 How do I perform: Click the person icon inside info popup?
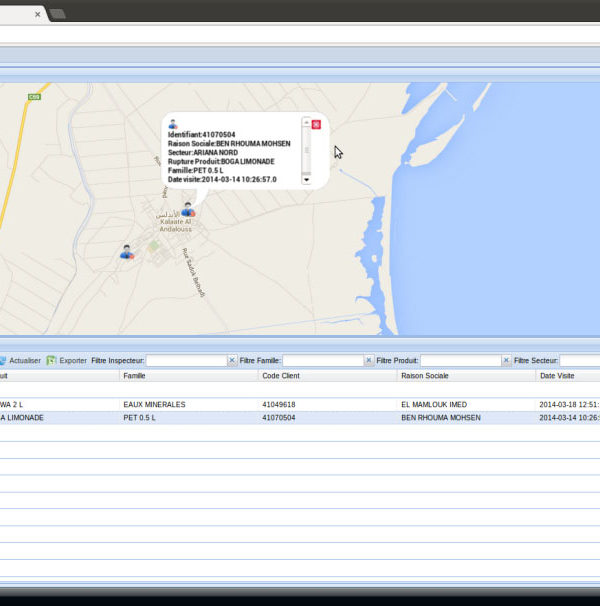(x=172, y=123)
